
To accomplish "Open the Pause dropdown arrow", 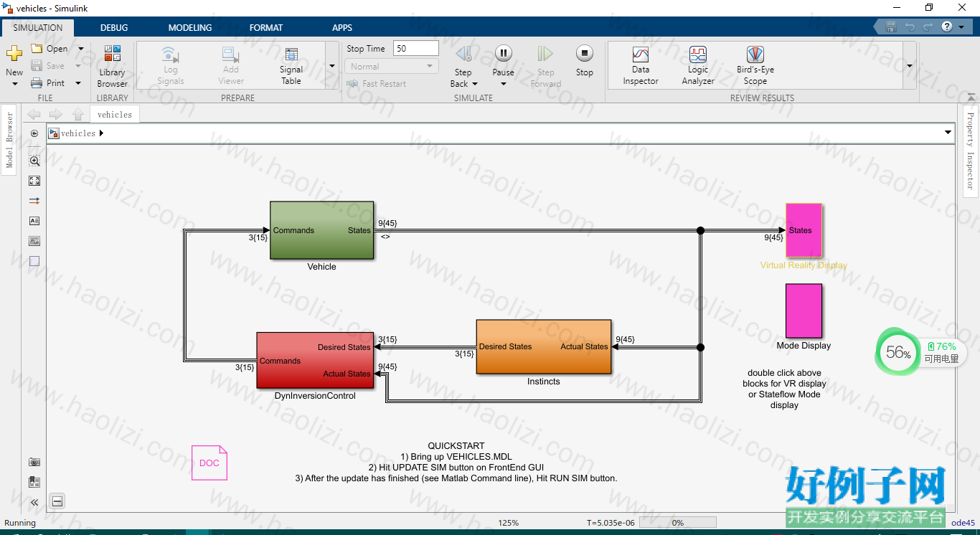I will point(504,84).
